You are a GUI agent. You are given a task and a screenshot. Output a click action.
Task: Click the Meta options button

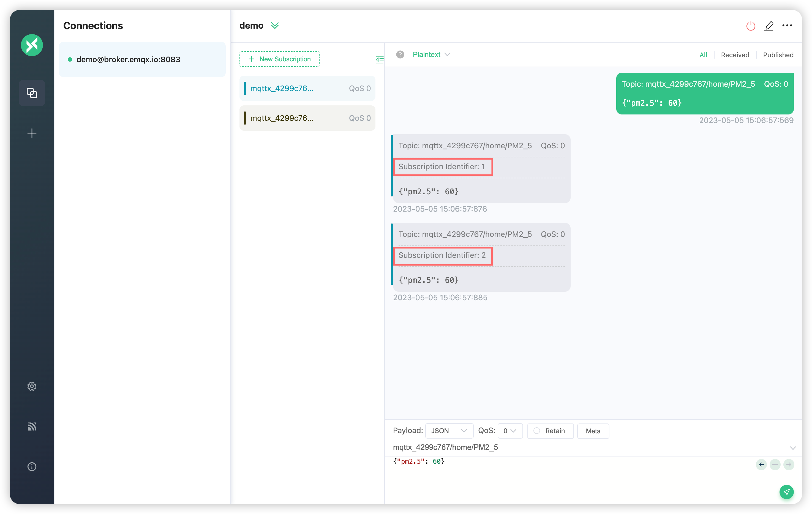[594, 431]
